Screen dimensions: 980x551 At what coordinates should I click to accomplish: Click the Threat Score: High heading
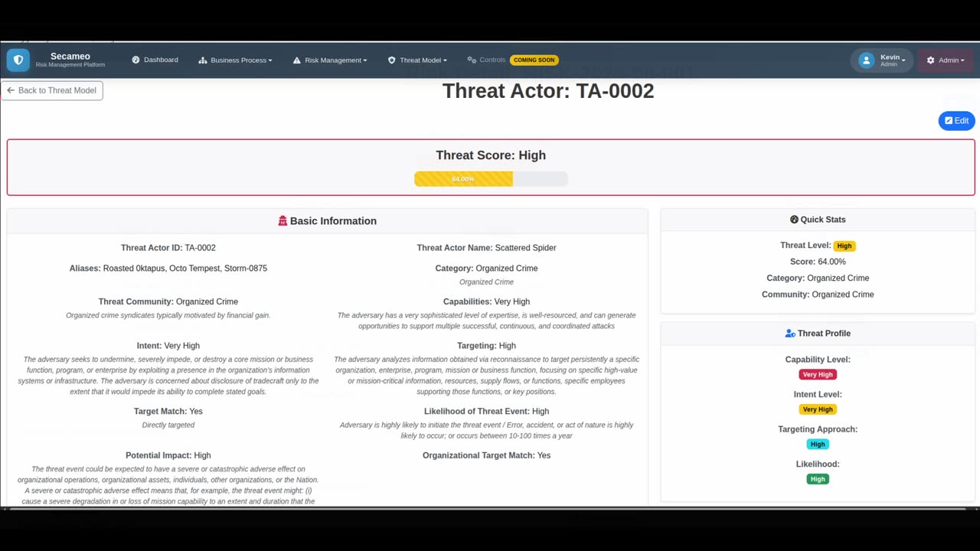pos(491,155)
